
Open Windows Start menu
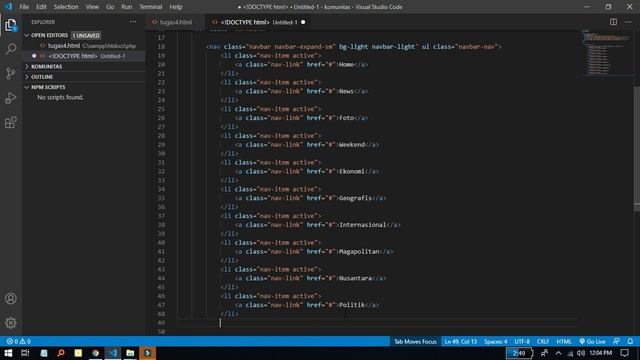pos(8,353)
